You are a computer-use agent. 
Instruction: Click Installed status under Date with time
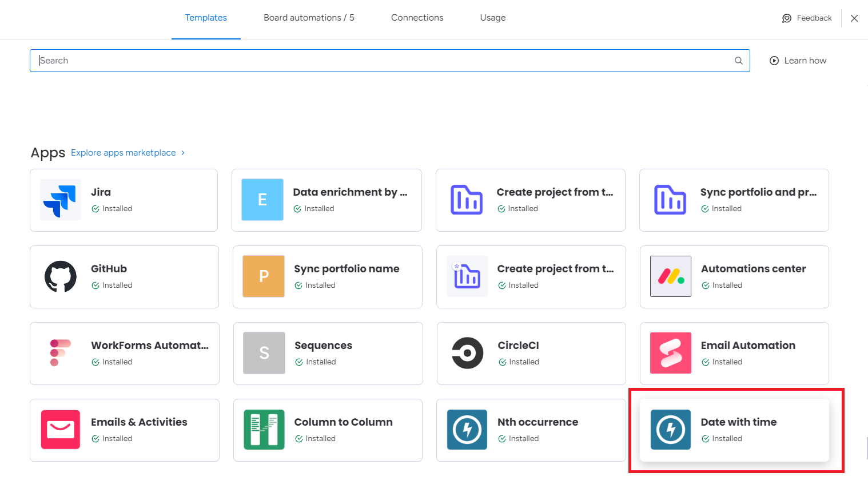click(722, 439)
